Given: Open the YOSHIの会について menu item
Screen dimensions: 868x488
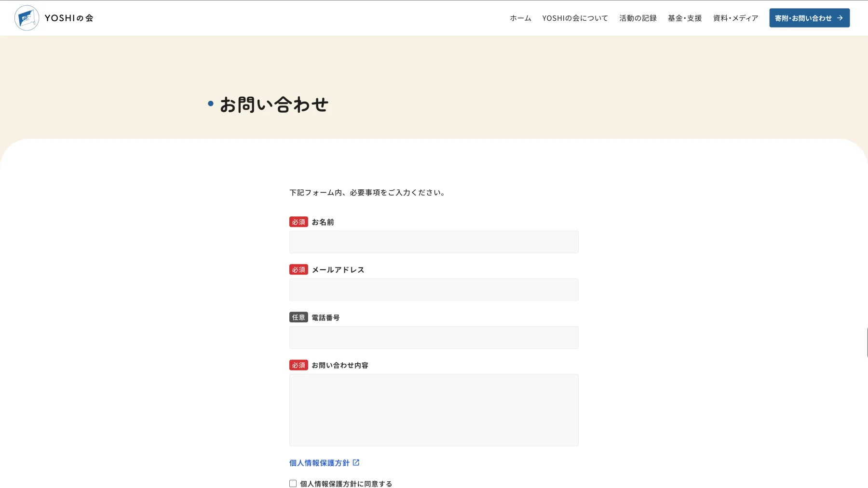Looking at the screenshot, I should point(575,18).
